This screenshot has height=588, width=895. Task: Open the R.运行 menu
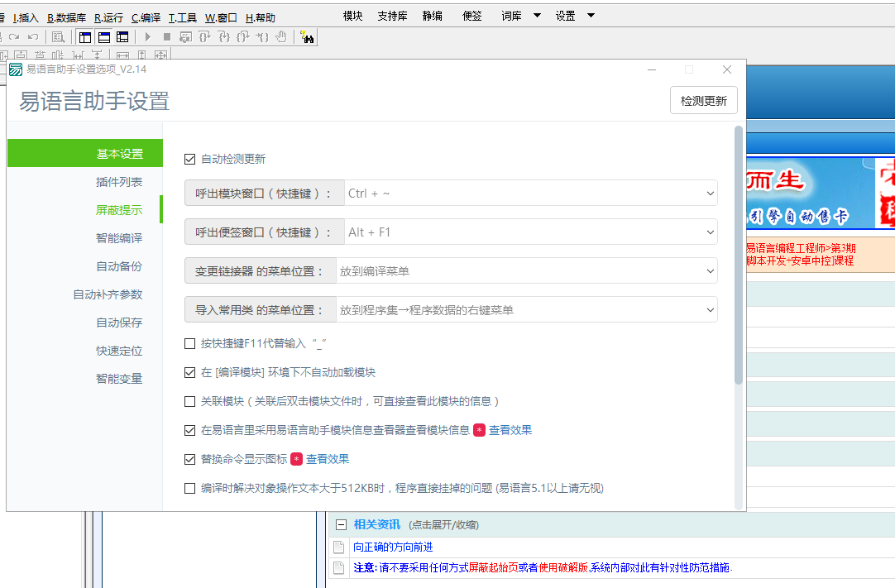coord(108,17)
